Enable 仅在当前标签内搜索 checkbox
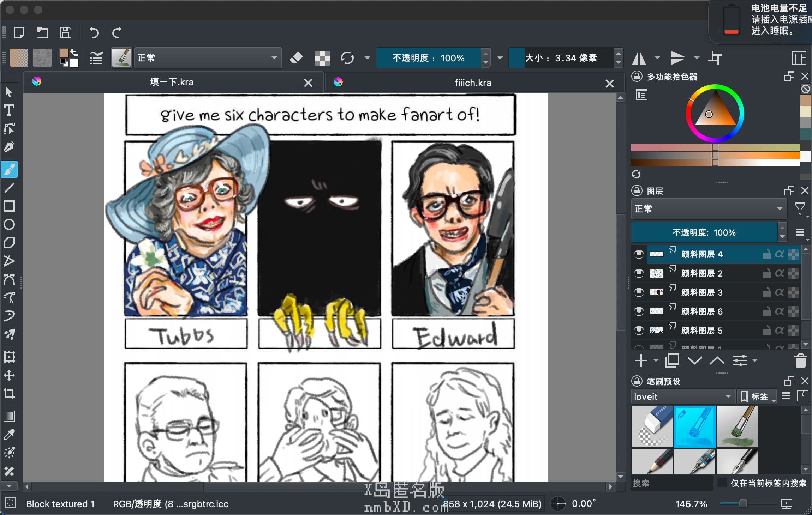Image resolution: width=812 pixels, height=515 pixels. coord(722,483)
